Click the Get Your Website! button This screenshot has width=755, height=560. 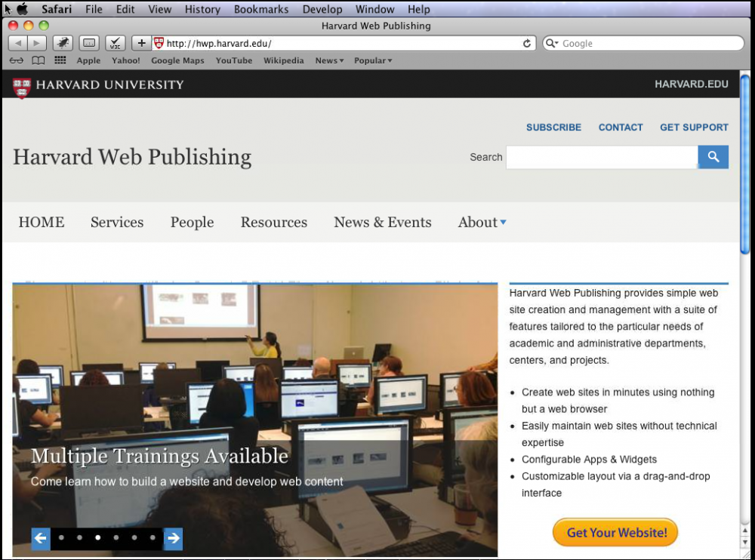coord(615,533)
